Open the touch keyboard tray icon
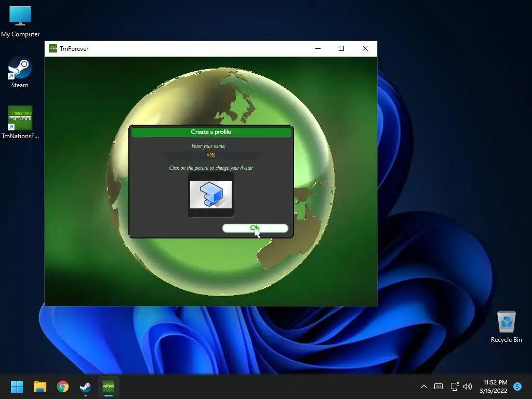Image resolution: width=532 pixels, height=399 pixels. tap(438, 387)
